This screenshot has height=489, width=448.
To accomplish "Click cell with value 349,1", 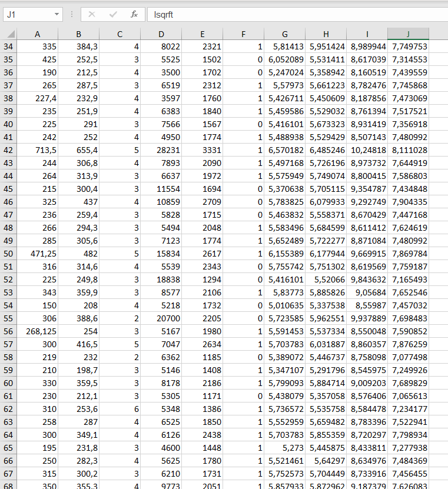I will [79, 435].
